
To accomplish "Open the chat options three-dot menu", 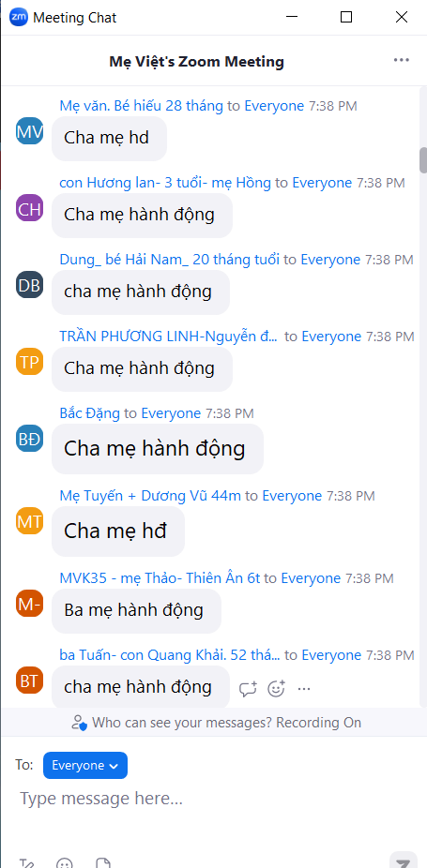I will tap(402, 60).
